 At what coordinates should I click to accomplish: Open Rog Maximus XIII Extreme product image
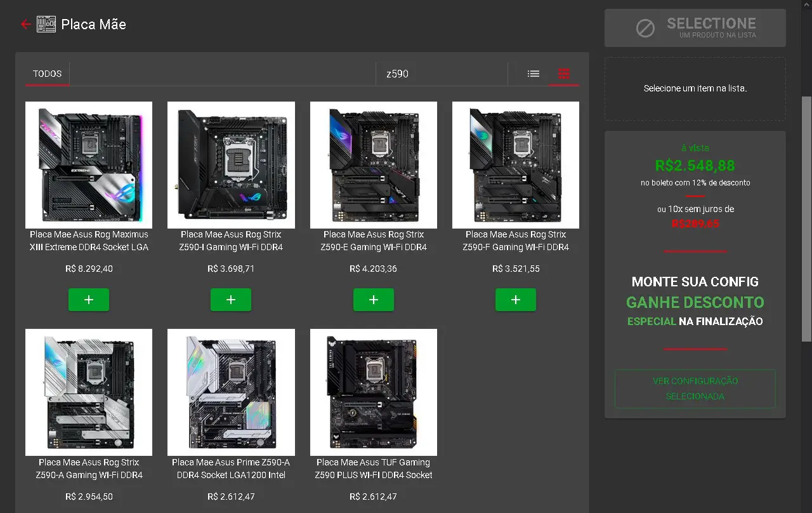point(89,165)
